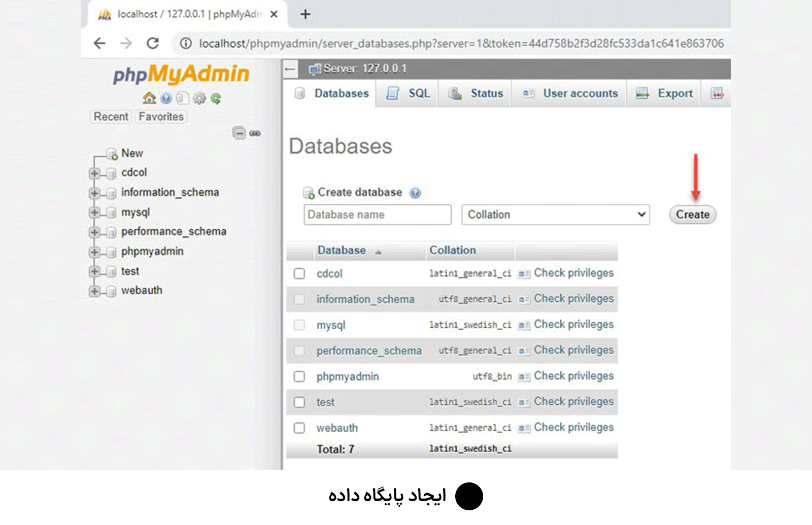Expand the test tree node

(94, 271)
